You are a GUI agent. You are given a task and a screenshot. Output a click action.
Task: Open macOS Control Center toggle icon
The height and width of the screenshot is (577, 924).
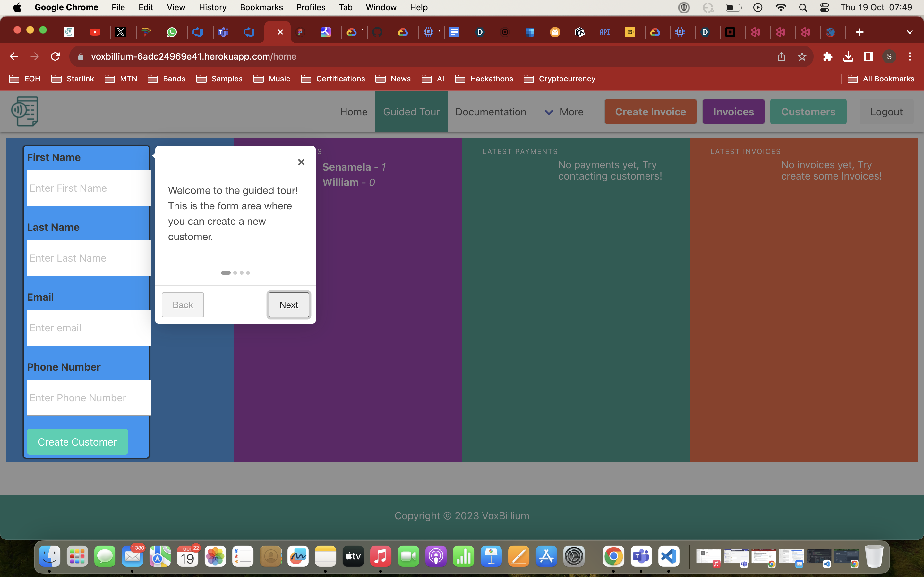pyautogui.click(x=824, y=8)
